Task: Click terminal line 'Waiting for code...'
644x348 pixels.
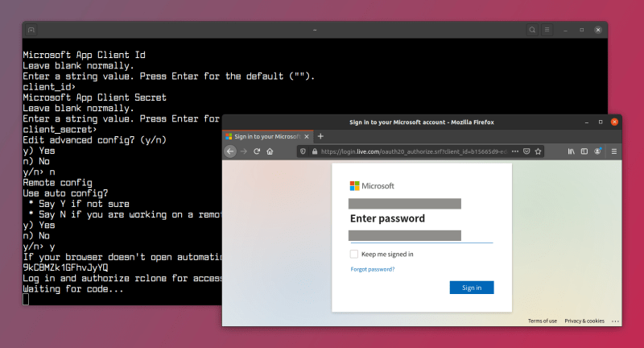Action: pos(73,289)
